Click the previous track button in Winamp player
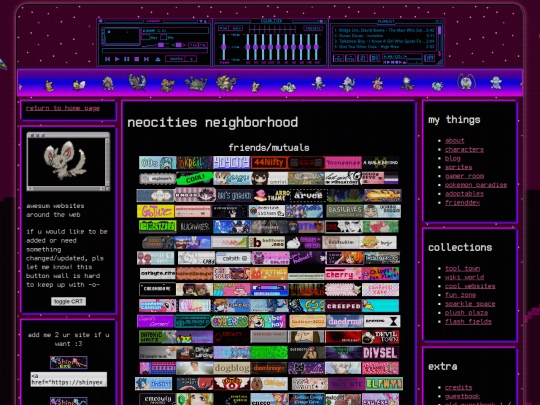This screenshot has height=405, width=540. (x=107, y=59)
